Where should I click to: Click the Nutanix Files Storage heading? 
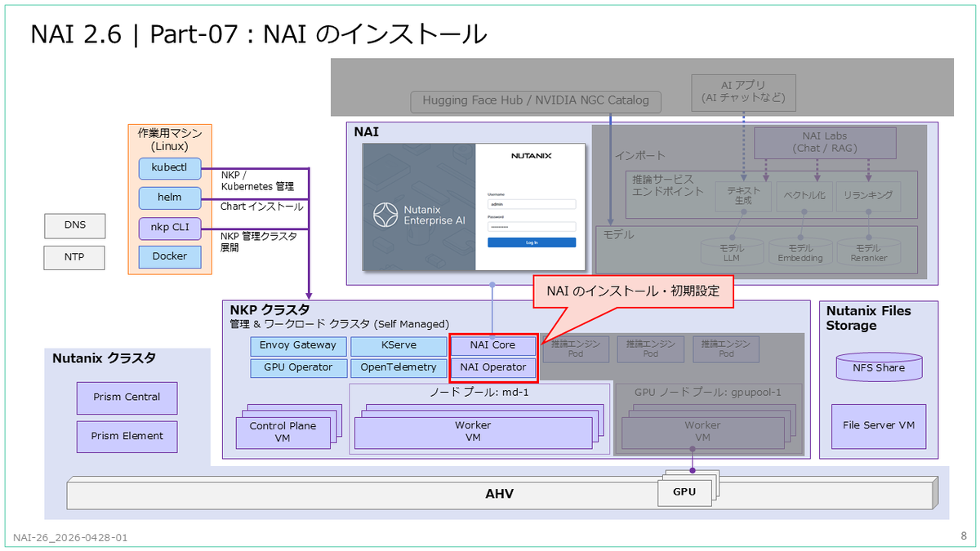coord(868,318)
